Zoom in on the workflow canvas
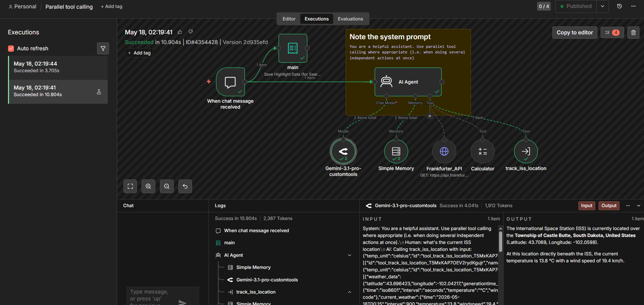The image size is (644, 305). tap(148, 186)
